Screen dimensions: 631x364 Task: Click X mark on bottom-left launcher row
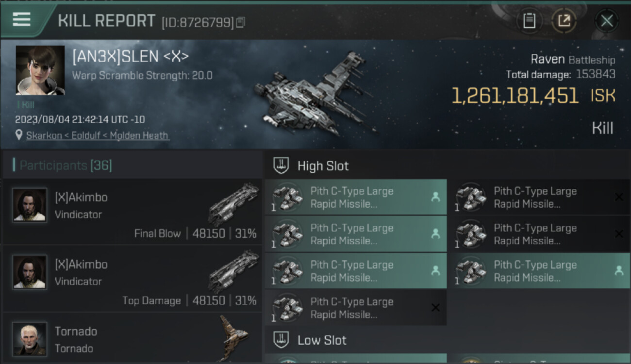coord(435,308)
